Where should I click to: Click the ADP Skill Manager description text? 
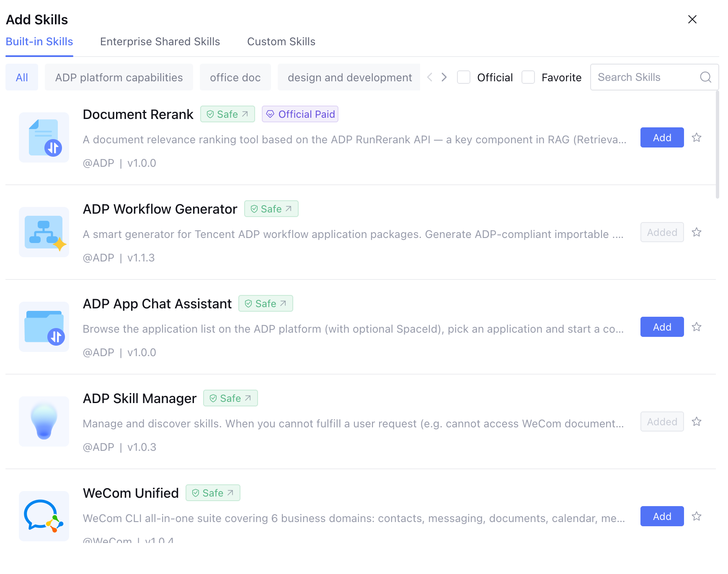[353, 424]
